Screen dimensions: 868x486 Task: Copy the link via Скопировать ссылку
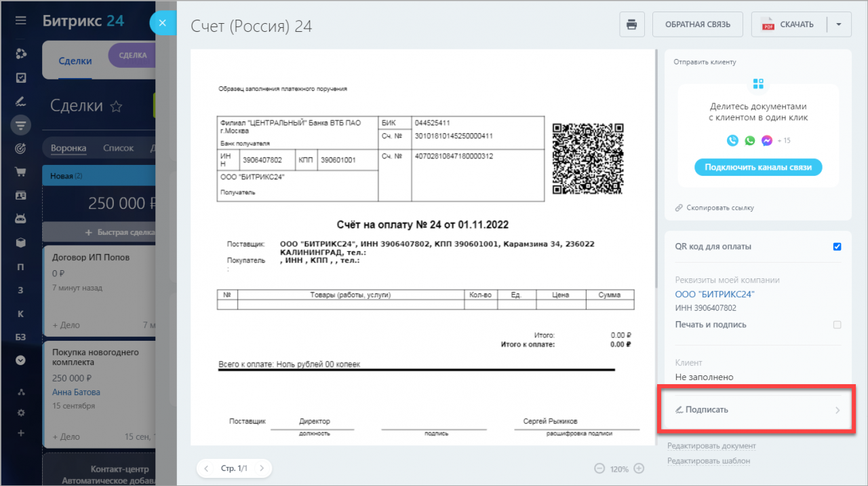[x=715, y=208]
